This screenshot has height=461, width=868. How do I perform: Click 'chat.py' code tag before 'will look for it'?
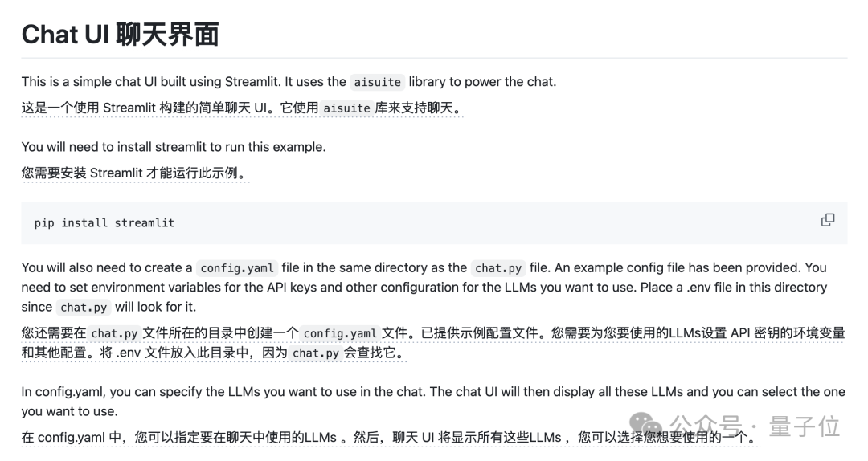click(x=84, y=307)
